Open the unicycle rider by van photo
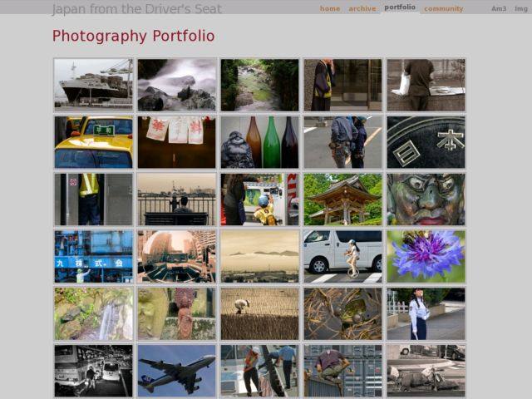Screen dimensions: 532x399 coord(343,257)
